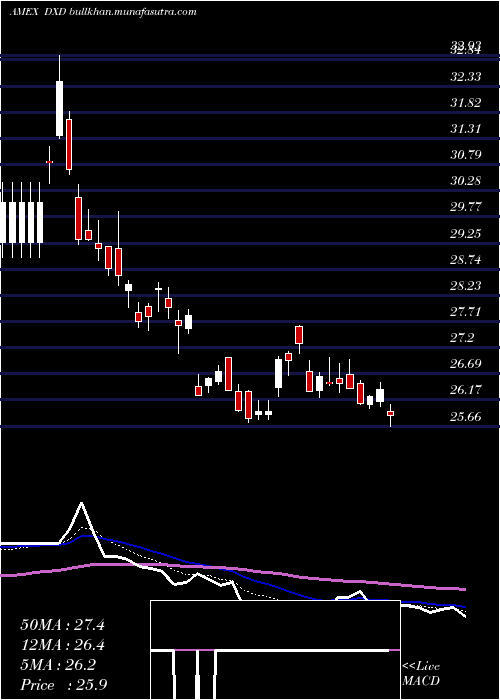Click the 27.71 price axis label
The width and height of the screenshot is (500, 700).
click(466, 311)
